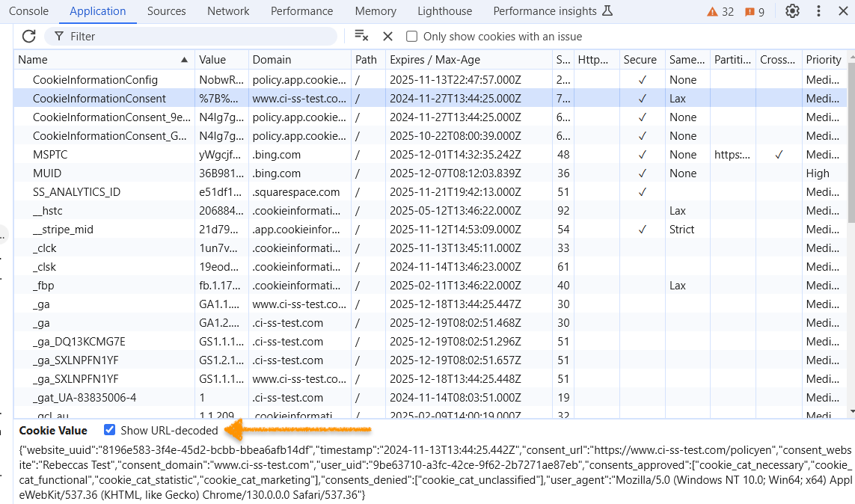Open the Memory panel tab
This screenshot has height=504, width=855.
click(x=376, y=11)
